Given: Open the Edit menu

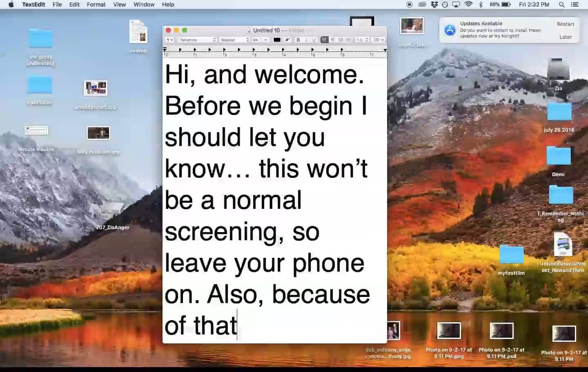Looking at the screenshot, I should [74, 4].
